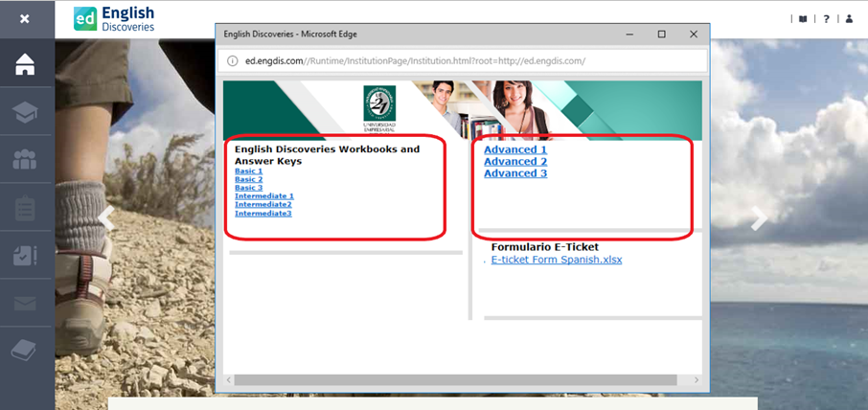
Task: Open the Basic 2 workbook link
Action: coord(248,179)
